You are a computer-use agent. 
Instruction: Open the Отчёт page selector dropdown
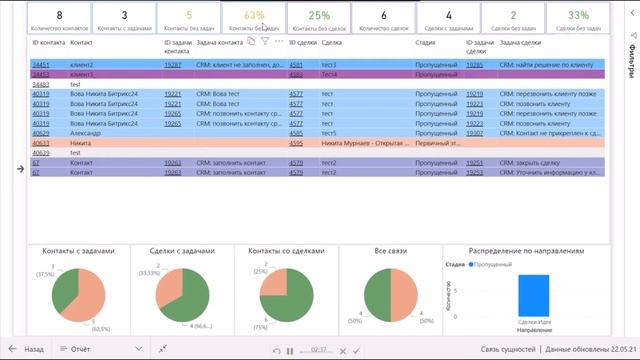coord(101,349)
